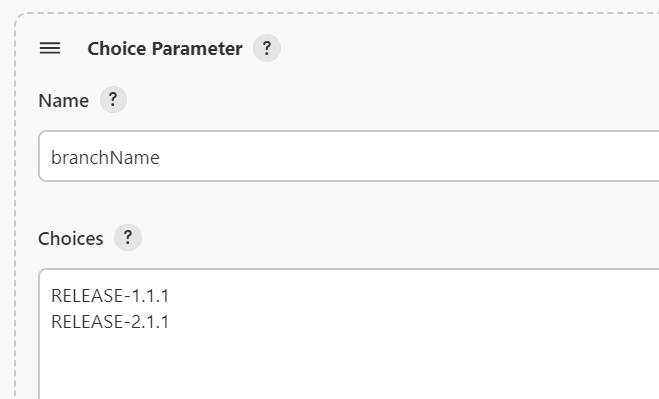Place cursor on the RELEASE-2.1.1 line

coord(110,322)
